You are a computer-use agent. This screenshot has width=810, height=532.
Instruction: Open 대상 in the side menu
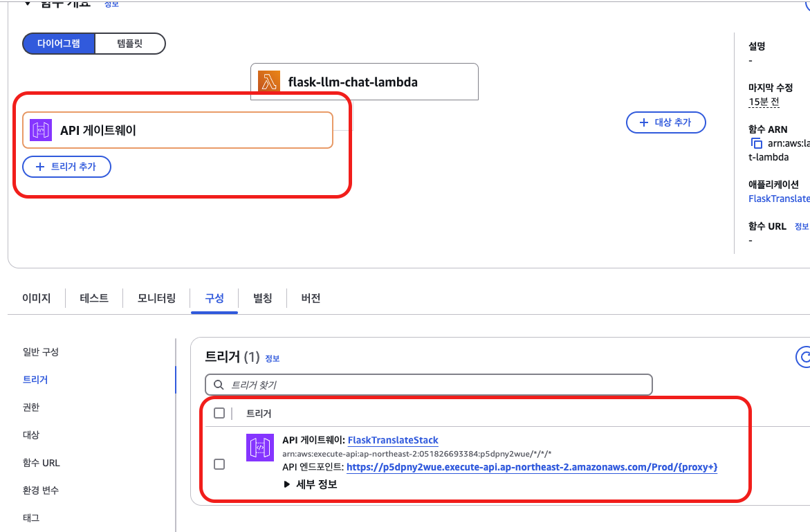coord(31,435)
